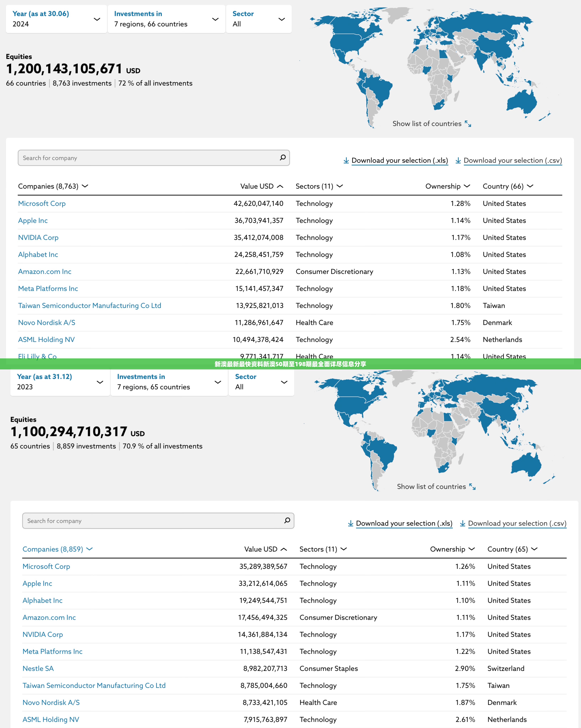Click the lower 'Search for company' field
The width and height of the screenshot is (581, 728).
point(158,521)
